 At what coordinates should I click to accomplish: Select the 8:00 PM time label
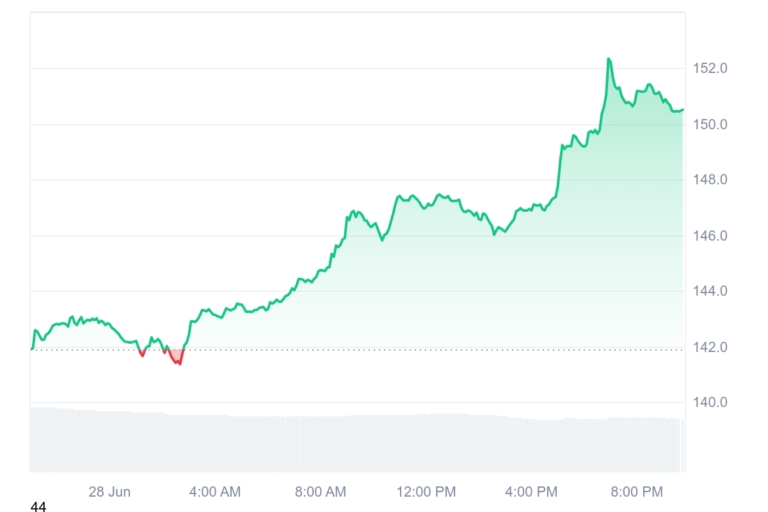click(x=637, y=491)
